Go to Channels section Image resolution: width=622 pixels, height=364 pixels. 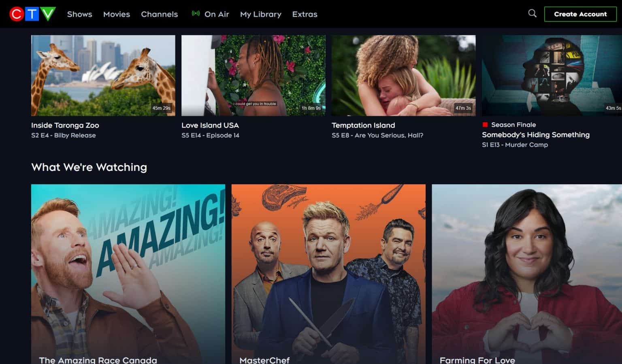(160, 14)
